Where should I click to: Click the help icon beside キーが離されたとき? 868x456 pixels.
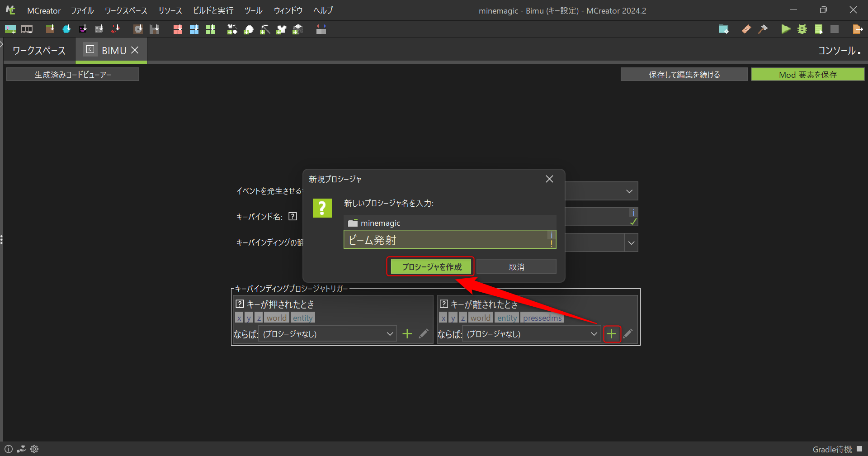pos(444,304)
